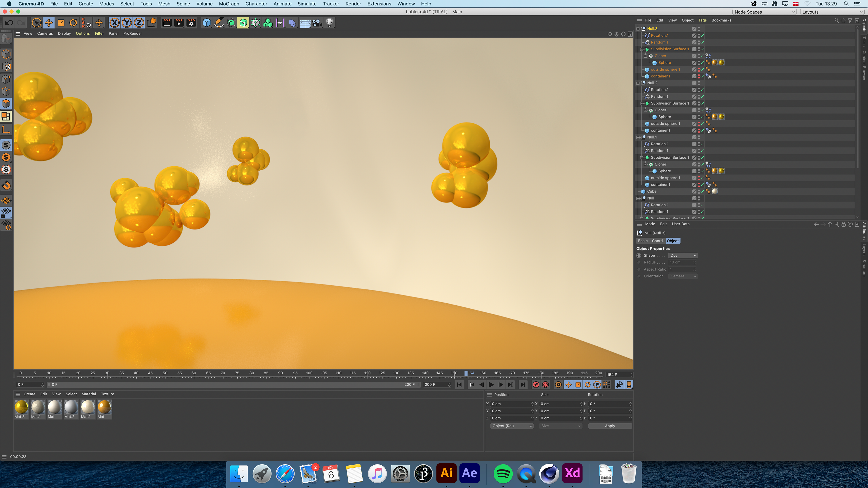This screenshot has width=868, height=488.
Task: Toggle the Cube object's enabled checkmark
Action: (702, 191)
